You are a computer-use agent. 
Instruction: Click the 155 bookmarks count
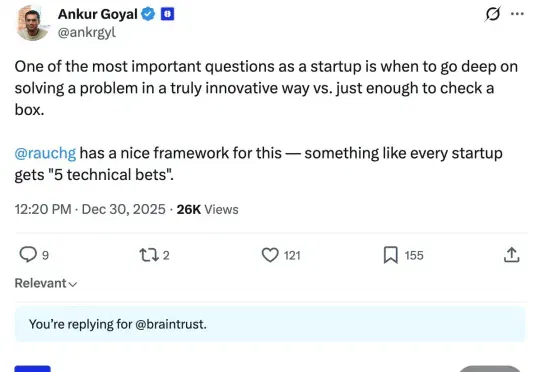[x=414, y=256]
